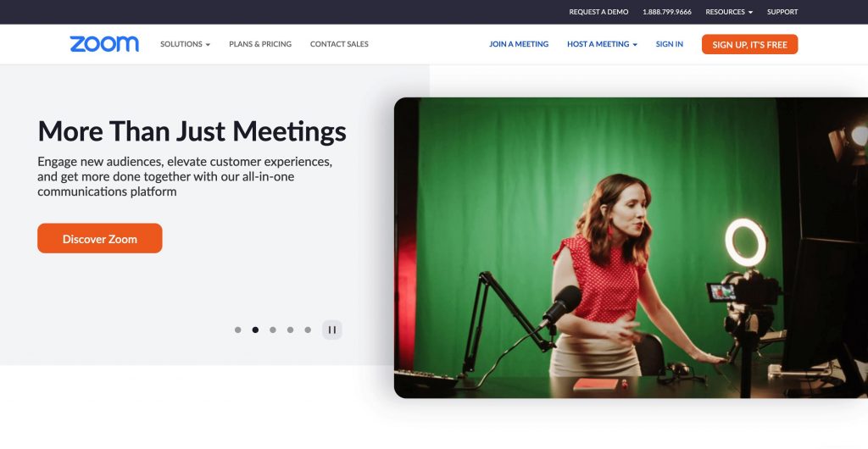Click the Join a Meeting link

519,44
